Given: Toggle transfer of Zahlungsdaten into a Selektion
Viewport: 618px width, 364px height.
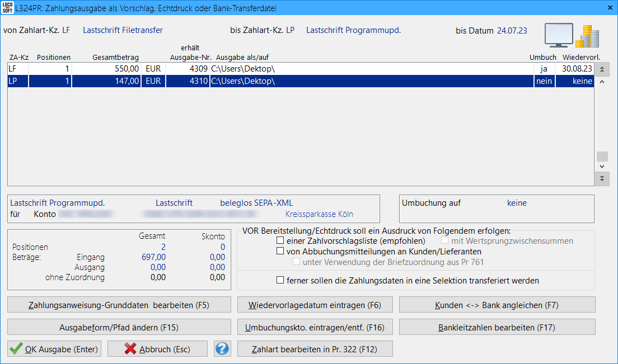Looking at the screenshot, I should coord(280,281).
